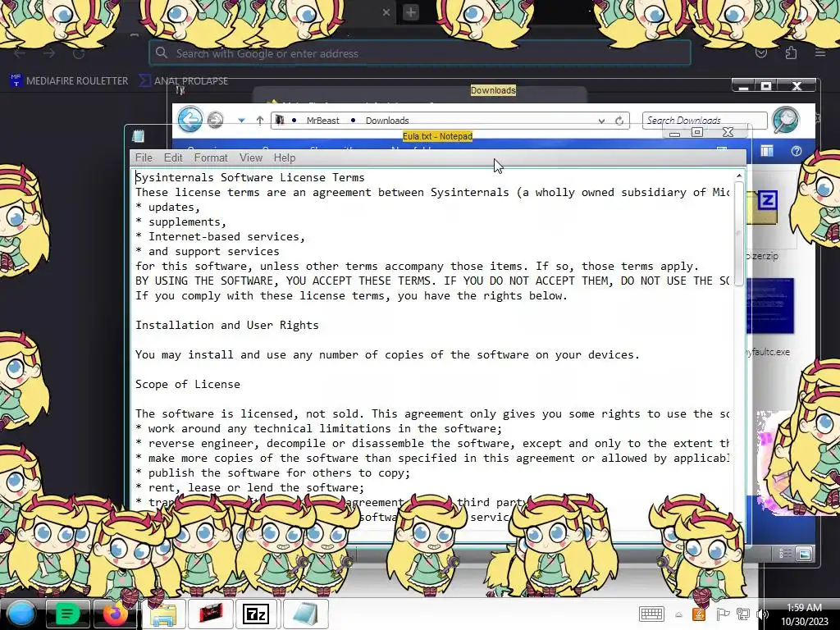This screenshot has height=630, width=840.
Task: Open the on-screen keyboard tray icon
Action: coord(651,614)
